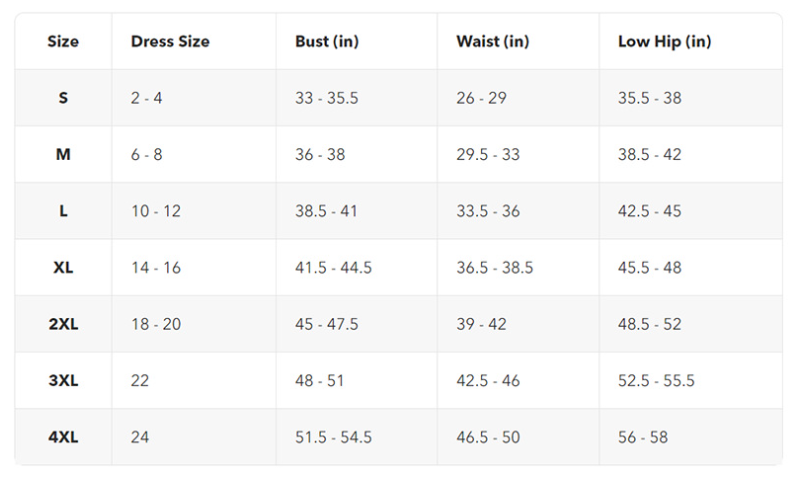Select the S size row label
The height and width of the screenshot is (478, 796).
(x=63, y=98)
